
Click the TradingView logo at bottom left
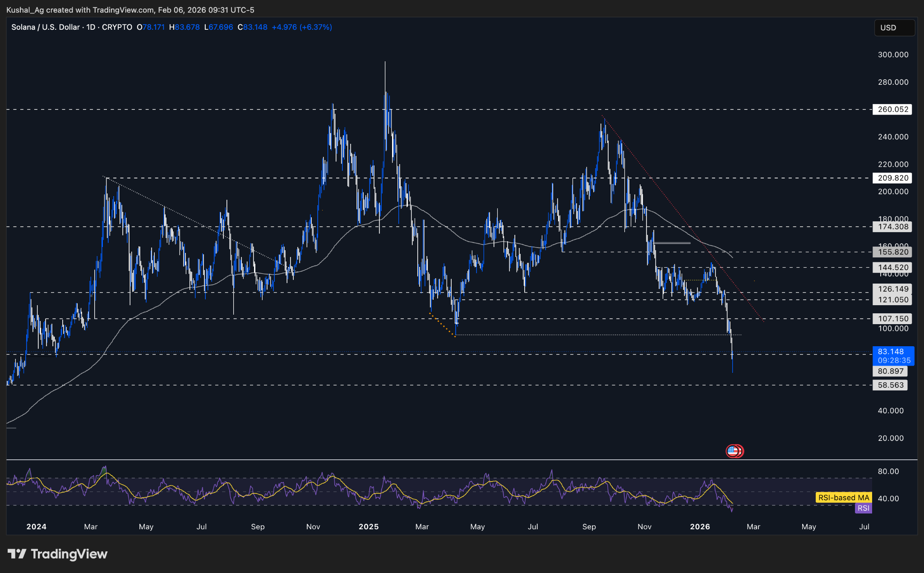pos(57,554)
